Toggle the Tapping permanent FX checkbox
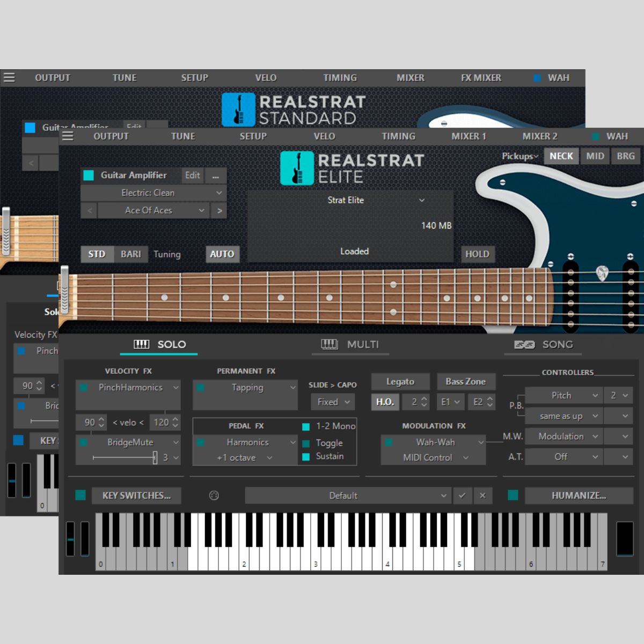This screenshot has height=644, width=644. [200, 387]
